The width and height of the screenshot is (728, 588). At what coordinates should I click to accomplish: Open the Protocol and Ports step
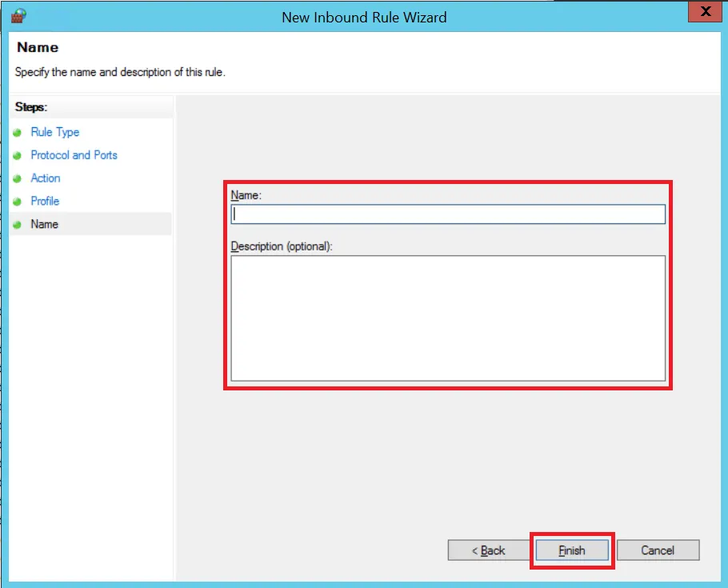pyautogui.click(x=74, y=155)
